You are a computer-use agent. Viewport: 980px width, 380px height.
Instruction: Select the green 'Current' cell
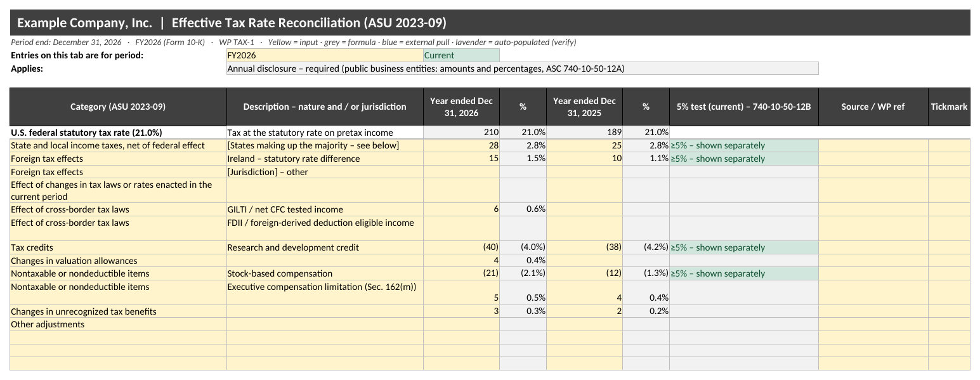tap(461, 55)
